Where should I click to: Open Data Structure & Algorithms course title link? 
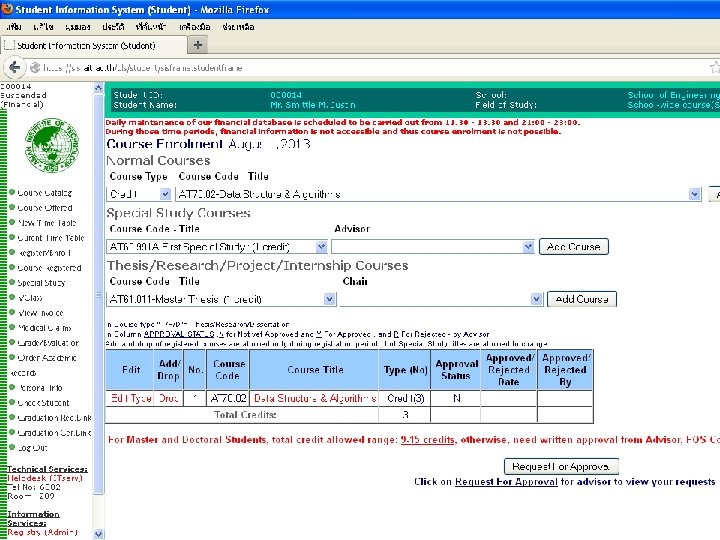[x=315, y=398]
